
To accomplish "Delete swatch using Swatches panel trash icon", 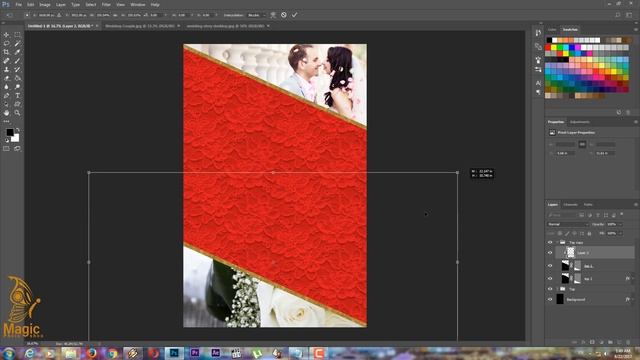I will [x=628, y=112].
